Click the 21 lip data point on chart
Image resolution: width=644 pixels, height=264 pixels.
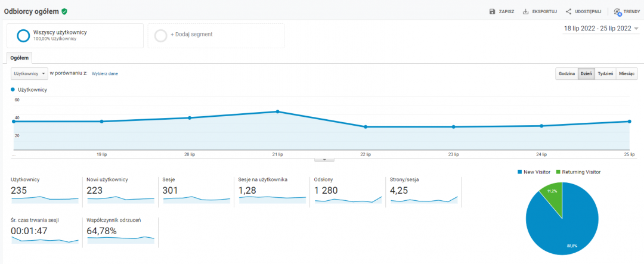(x=277, y=111)
